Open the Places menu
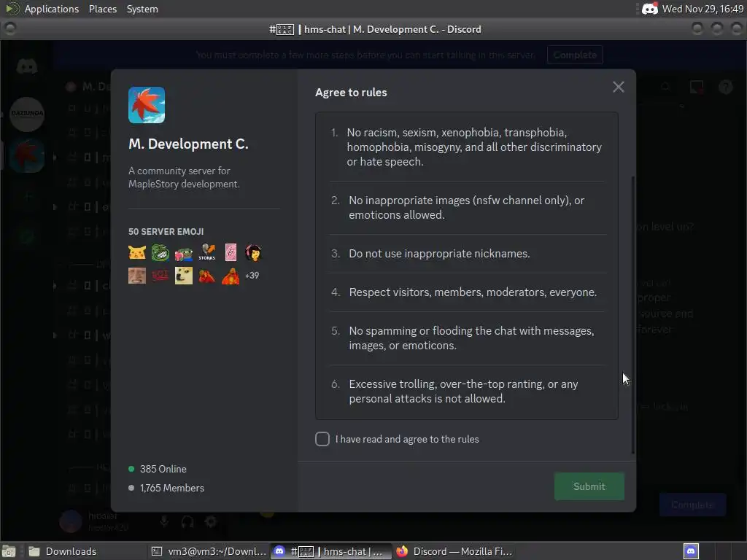 102,9
